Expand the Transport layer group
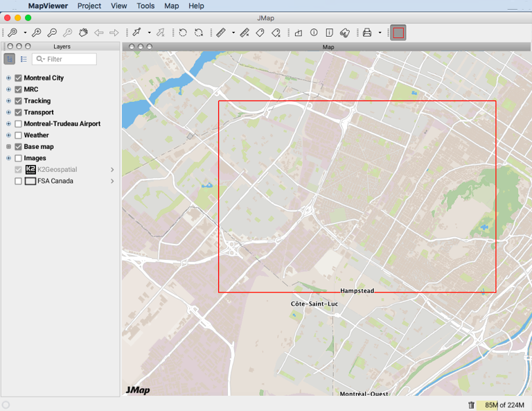 pyautogui.click(x=8, y=112)
